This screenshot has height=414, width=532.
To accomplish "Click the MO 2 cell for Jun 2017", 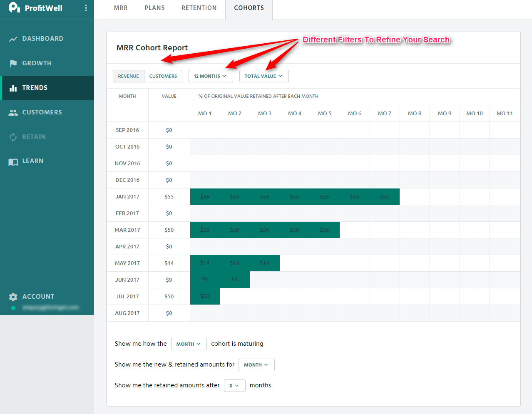I will pos(235,280).
